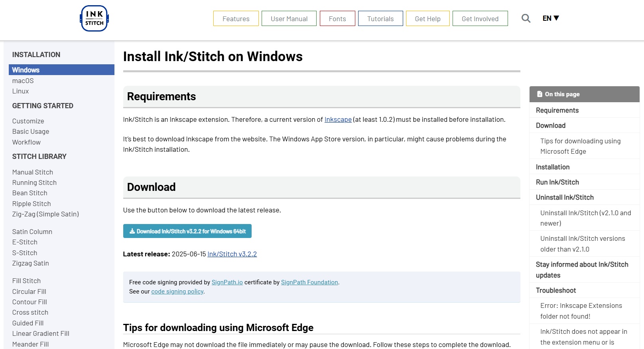Jump to Uninstall versions older than v2.1.0
This screenshot has height=349, width=644.
pyautogui.click(x=583, y=244)
